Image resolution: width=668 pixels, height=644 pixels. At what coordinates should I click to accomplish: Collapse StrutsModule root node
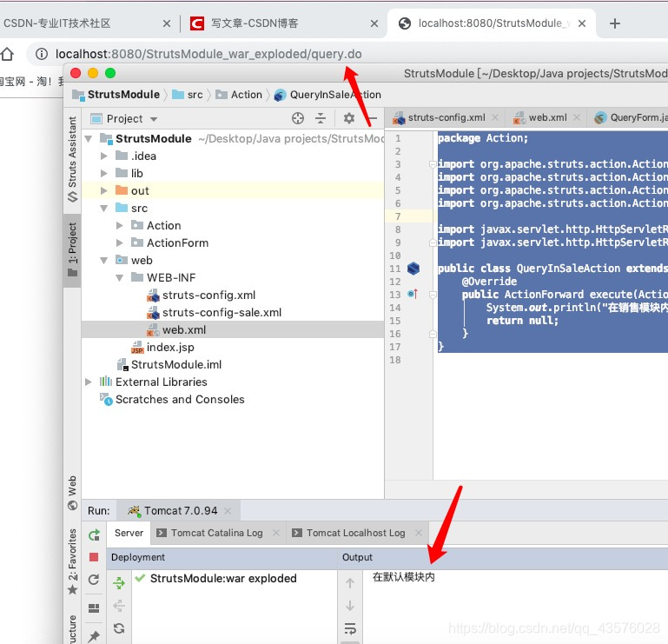click(x=89, y=138)
